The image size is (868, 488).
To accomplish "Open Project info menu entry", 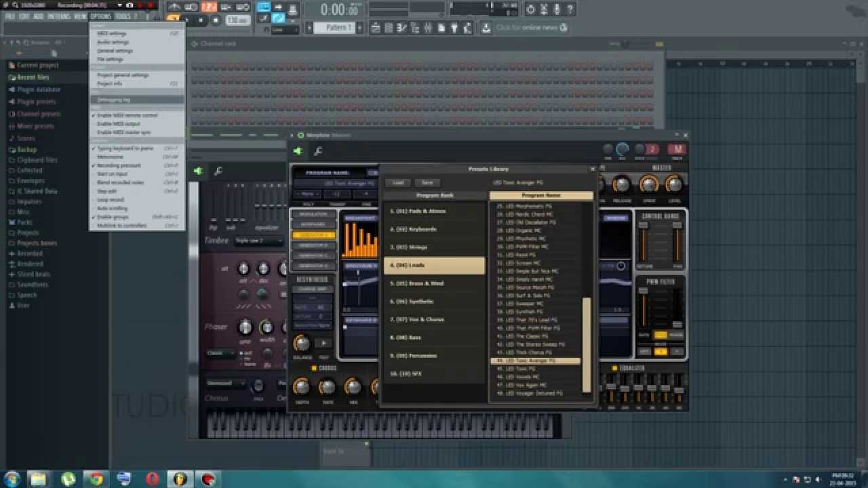I will click(137, 84).
